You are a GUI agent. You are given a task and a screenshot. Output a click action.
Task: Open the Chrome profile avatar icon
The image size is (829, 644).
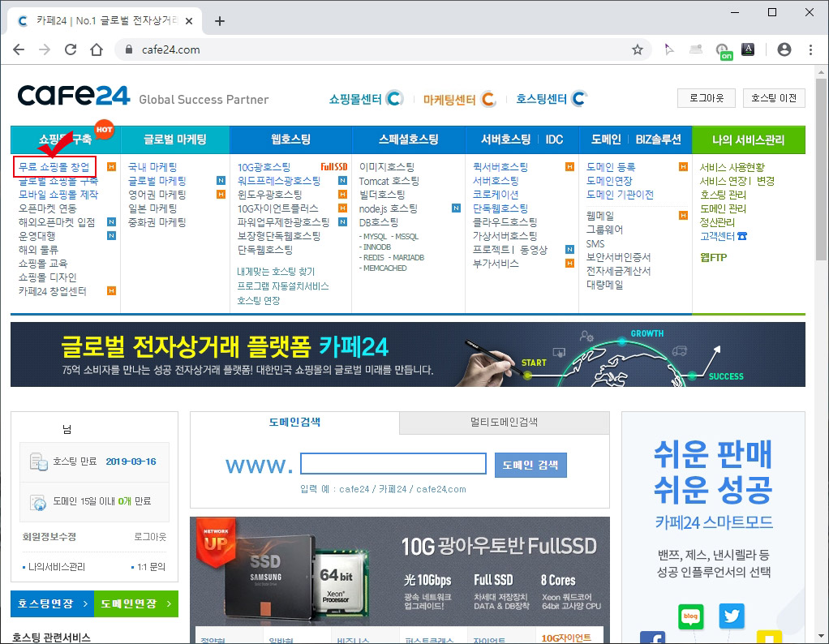tap(784, 49)
